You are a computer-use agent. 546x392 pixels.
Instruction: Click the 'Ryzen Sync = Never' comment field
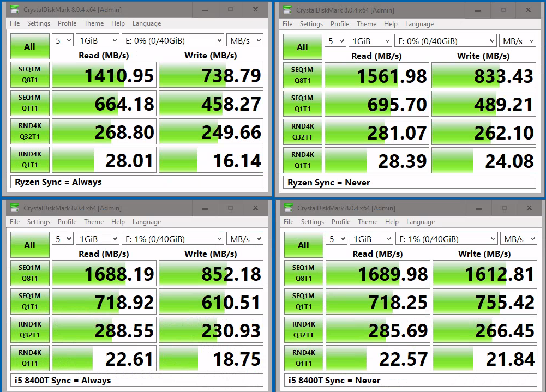tap(410, 183)
